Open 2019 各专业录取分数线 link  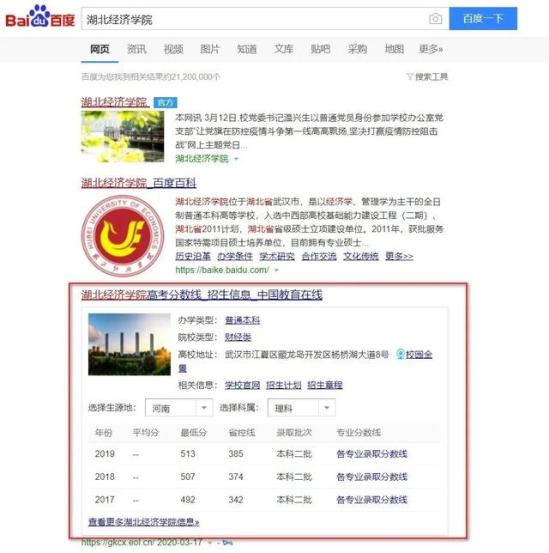372,454
